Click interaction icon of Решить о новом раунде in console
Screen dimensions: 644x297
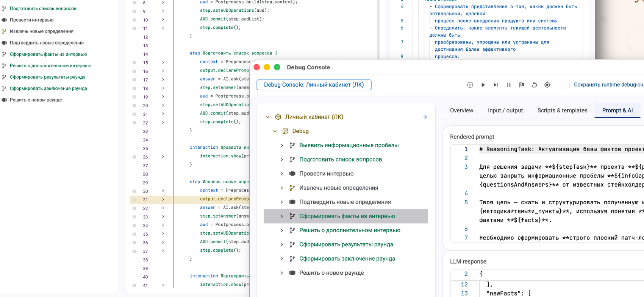(292, 273)
